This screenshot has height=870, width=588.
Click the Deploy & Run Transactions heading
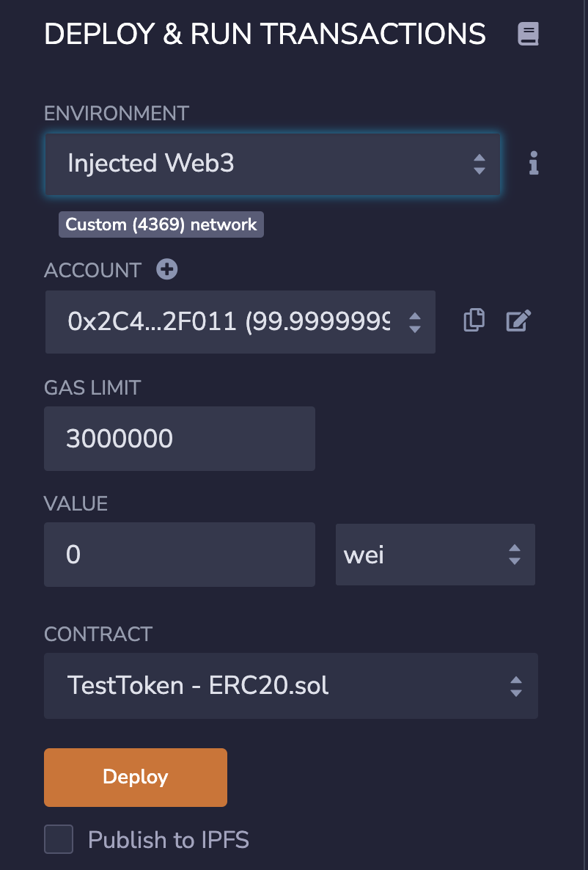coord(265,34)
